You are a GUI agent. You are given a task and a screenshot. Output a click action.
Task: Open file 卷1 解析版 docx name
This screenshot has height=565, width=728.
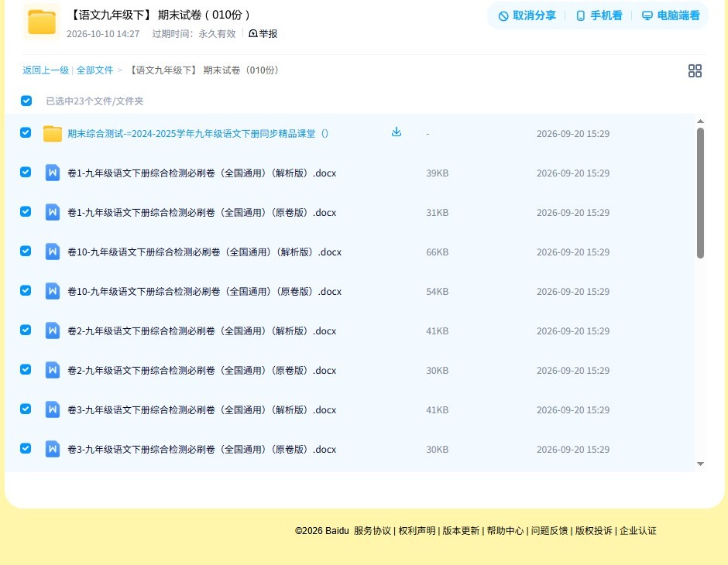point(202,173)
